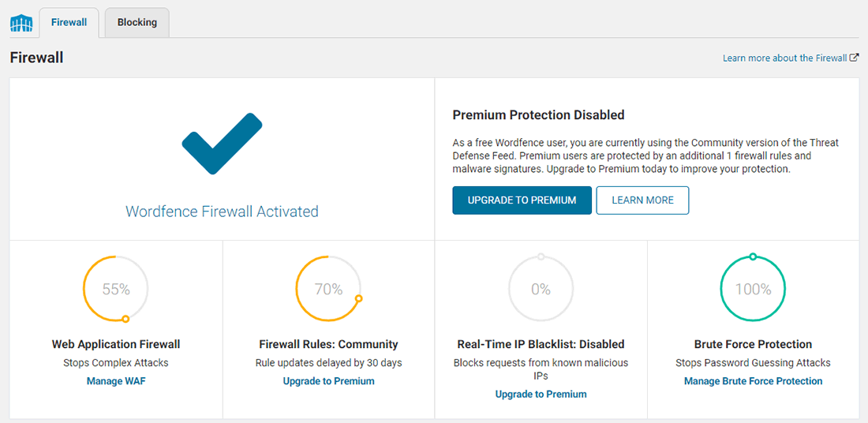This screenshot has height=423, width=868.
Task: Click the 0% Real-Time IP Blacklist circle
Action: (541, 289)
